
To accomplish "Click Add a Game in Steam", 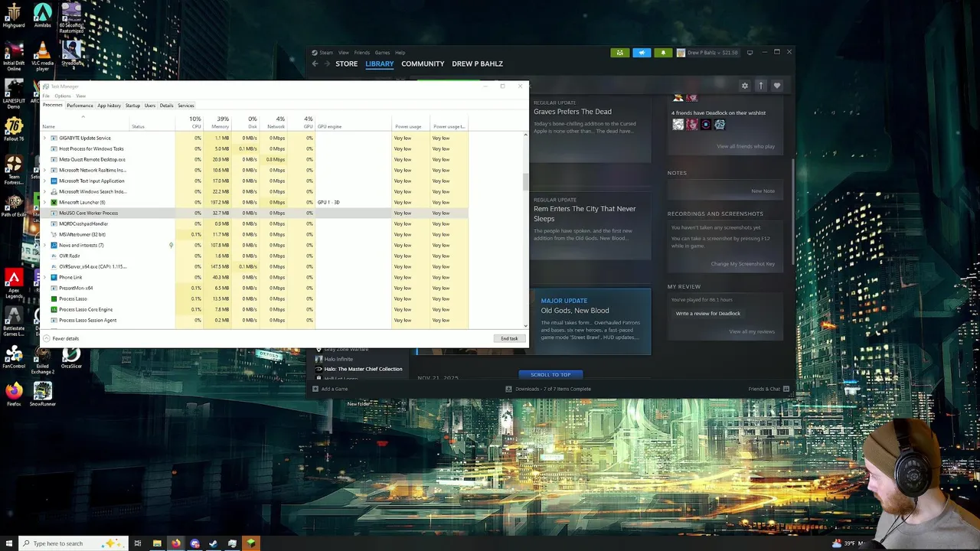I will point(330,389).
